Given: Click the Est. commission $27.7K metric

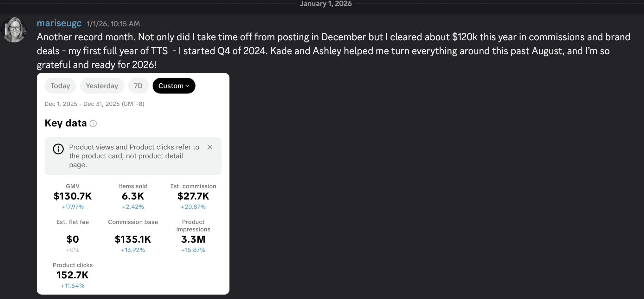Looking at the screenshot, I should point(193,196).
